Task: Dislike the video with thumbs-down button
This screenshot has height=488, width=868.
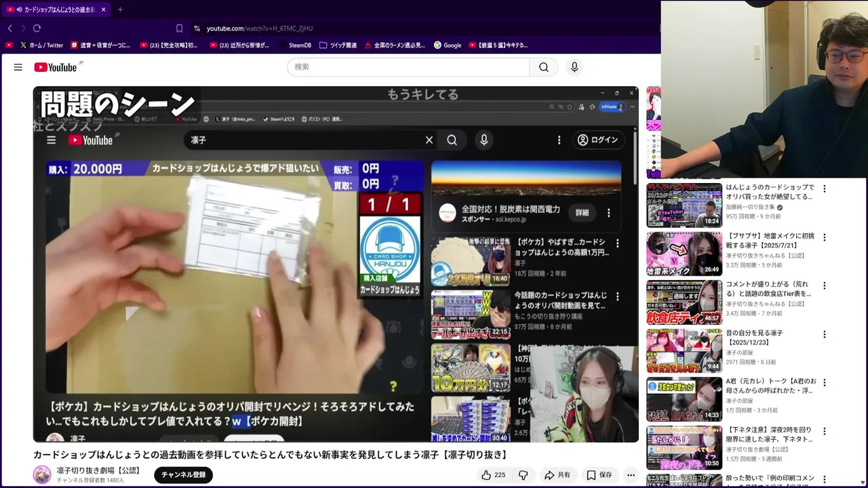Action: tap(523, 475)
